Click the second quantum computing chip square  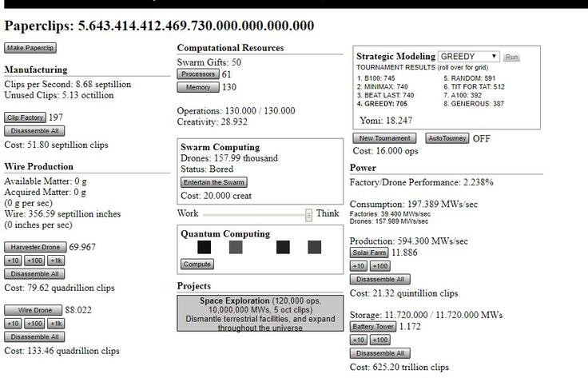click(236, 247)
